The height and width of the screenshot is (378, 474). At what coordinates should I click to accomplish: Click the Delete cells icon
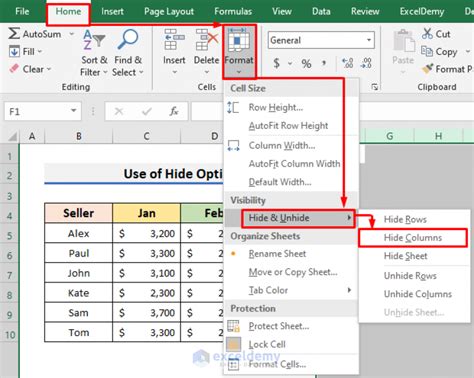206,39
